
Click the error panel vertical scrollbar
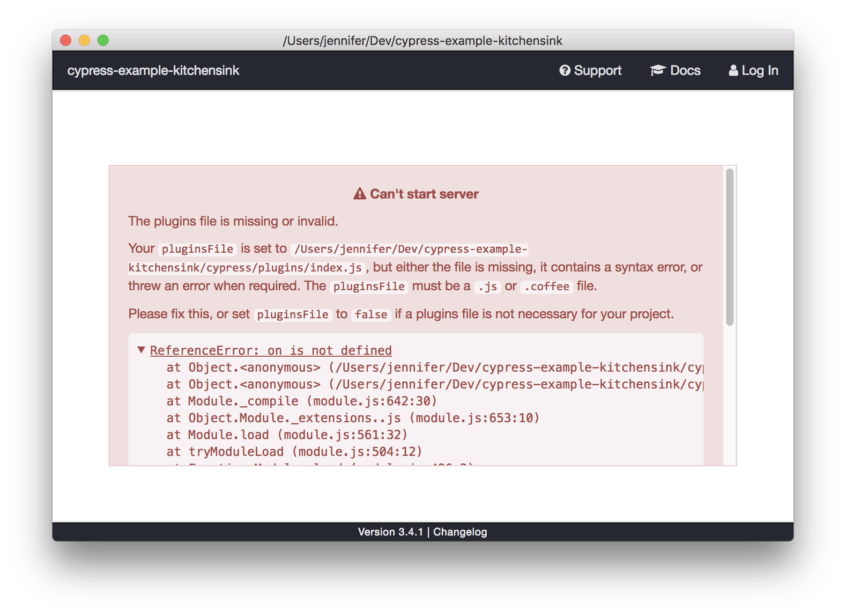[729, 247]
